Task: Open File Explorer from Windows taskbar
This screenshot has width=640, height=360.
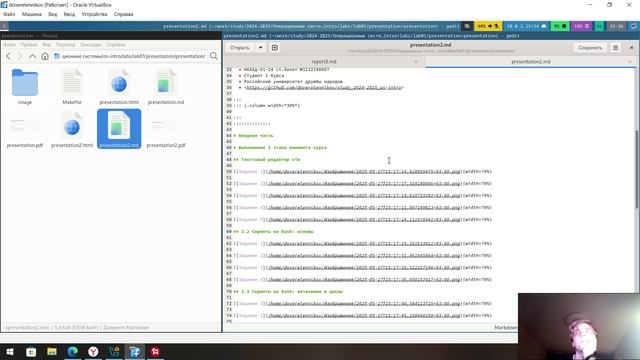Action: click(52, 351)
